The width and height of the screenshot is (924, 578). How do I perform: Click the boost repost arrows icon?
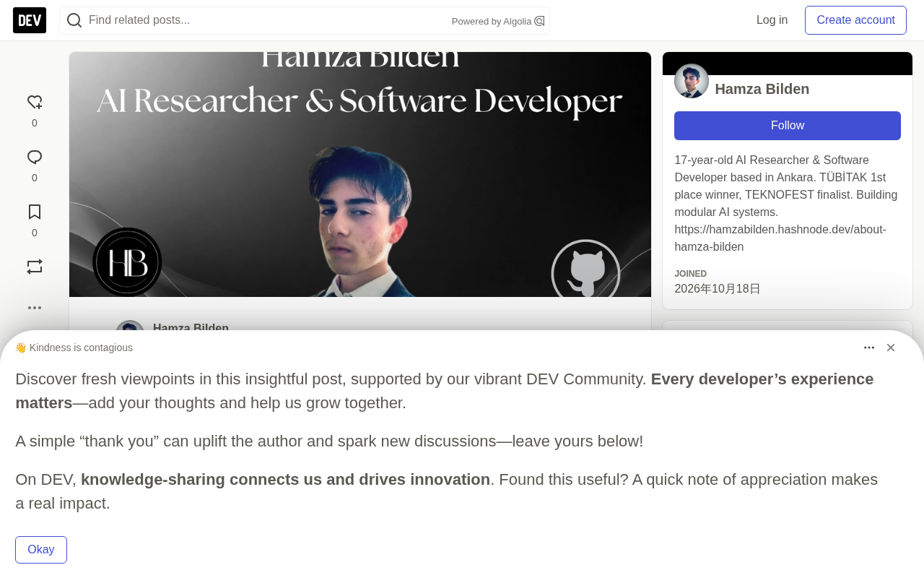[35, 267]
